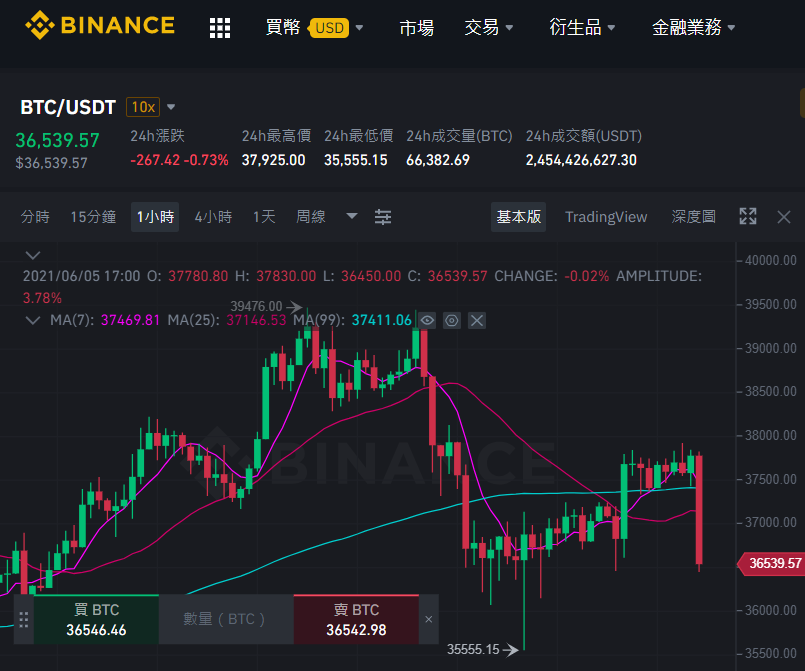This screenshot has height=671, width=805.
Task: Select the 1小時 interval
Action: [155, 217]
